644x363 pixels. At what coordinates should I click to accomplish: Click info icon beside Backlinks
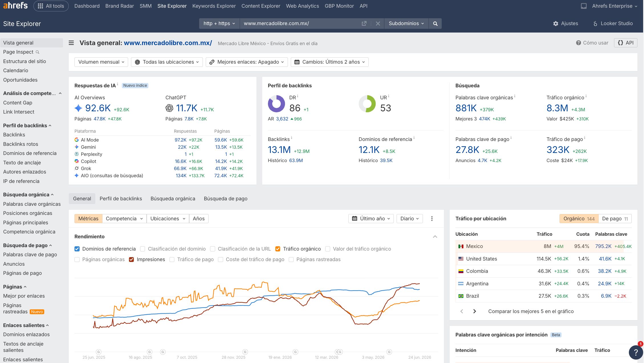[x=291, y=138]
